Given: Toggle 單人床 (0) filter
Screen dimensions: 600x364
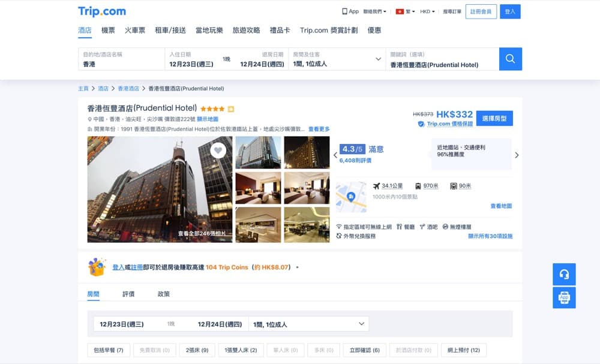Looking at the screenshot, I should pyautogui.click(x=286, y=350).
